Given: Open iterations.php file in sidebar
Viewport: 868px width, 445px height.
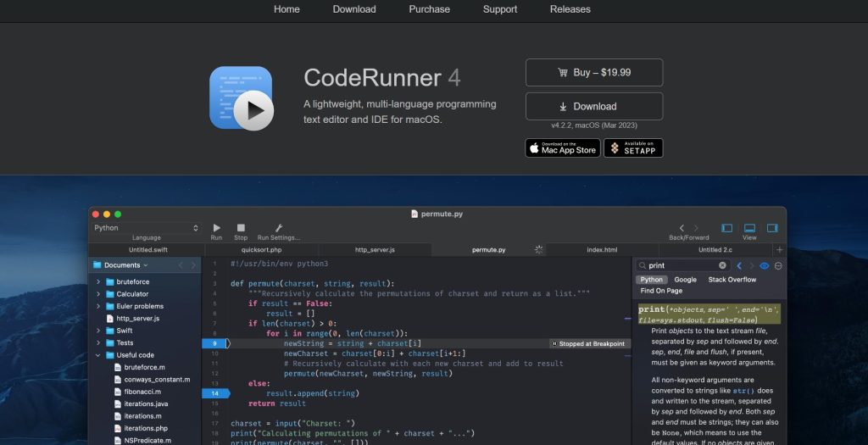Looking at the screenshot, I should coord(146,428).
